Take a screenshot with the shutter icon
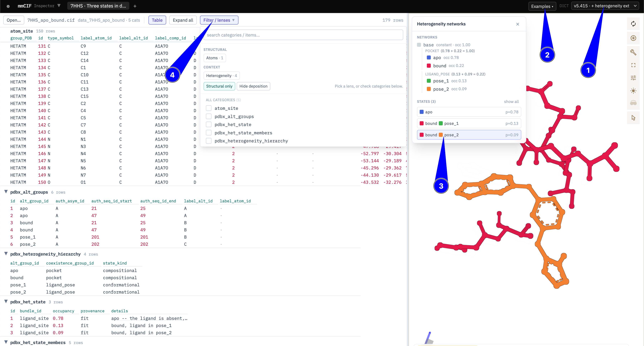The width and height of the screenshot is (644, 346). pos(633,38)
